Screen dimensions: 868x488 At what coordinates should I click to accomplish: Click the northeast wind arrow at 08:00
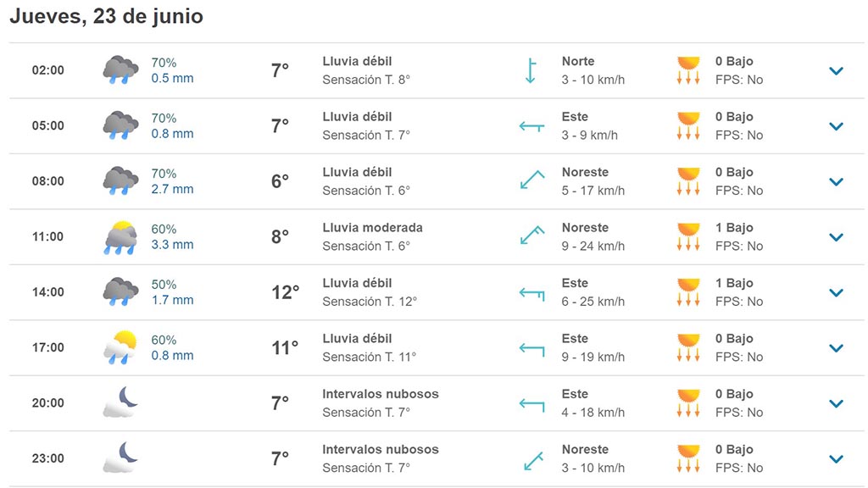[x=531, y=180]
